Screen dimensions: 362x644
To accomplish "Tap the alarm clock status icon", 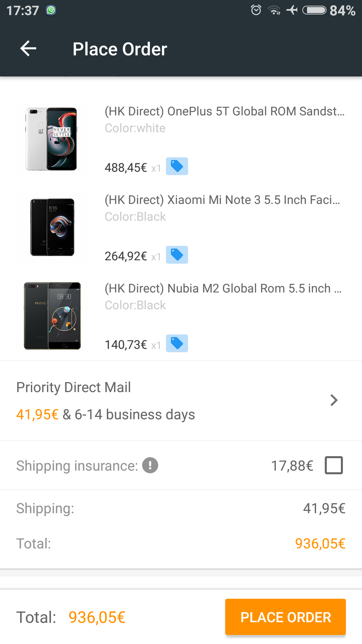I will point(256,10).
